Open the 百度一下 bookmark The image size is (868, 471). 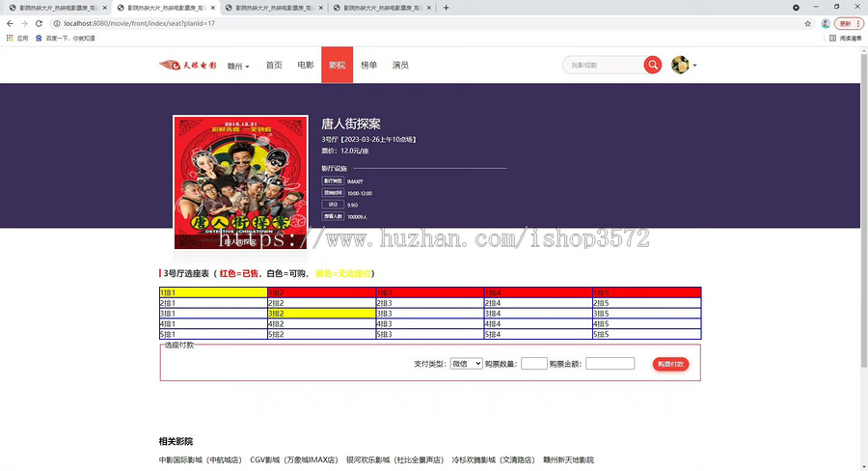(66, 39)
